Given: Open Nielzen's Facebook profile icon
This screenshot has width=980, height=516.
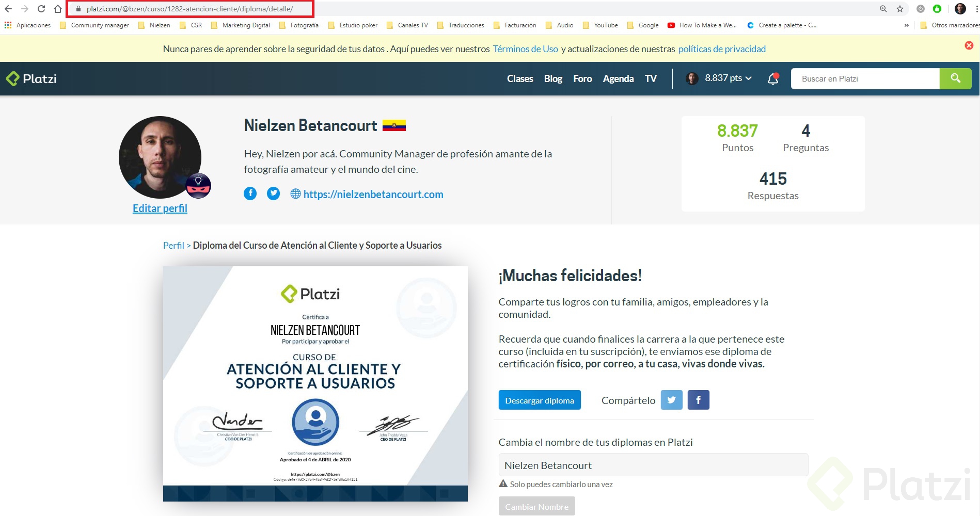Looking at the screenshot, I should coord(250,193).
